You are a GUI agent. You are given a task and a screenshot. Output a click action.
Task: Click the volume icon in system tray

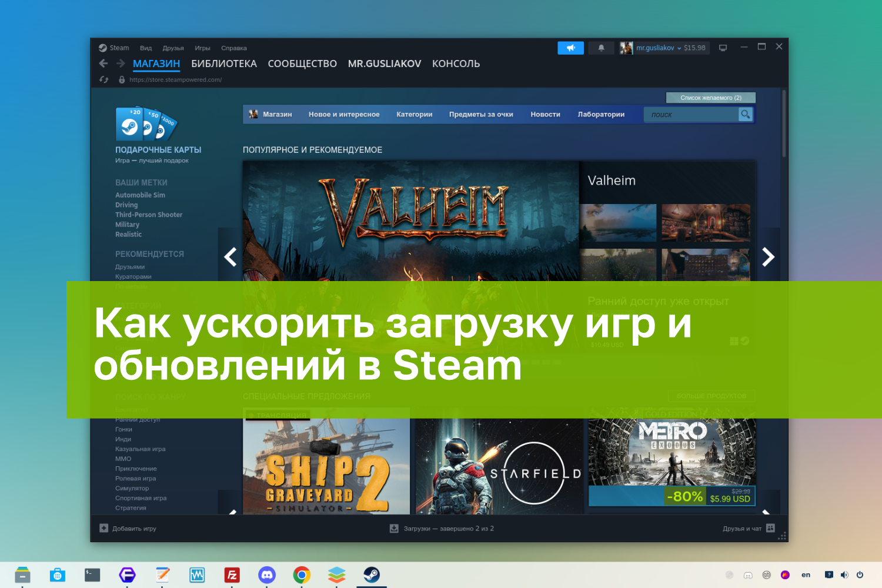click(x=844, y=574)
